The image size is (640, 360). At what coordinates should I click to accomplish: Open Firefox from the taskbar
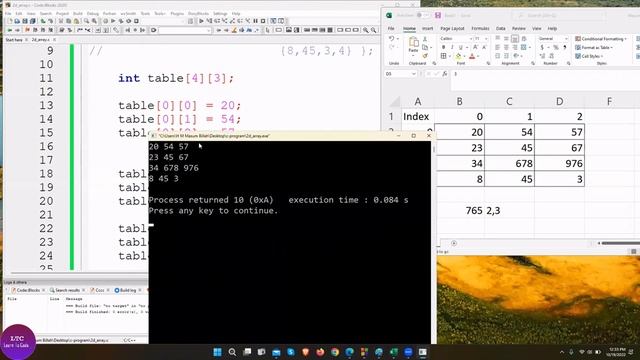pos(320,352)
